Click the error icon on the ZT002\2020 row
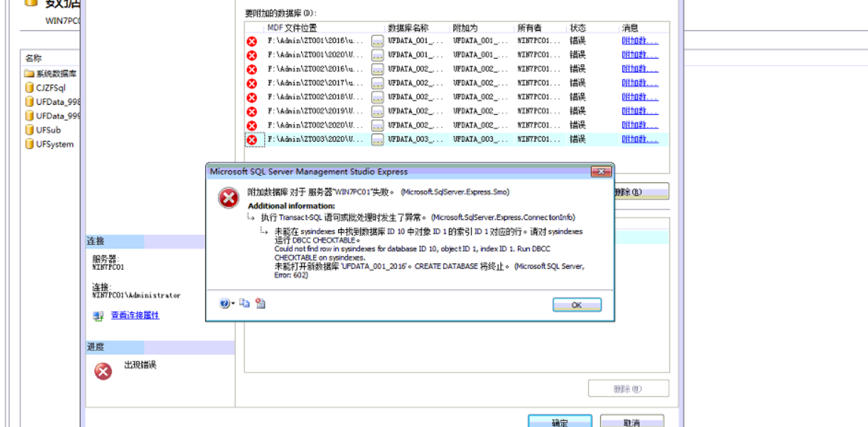 tap(252, 125)
